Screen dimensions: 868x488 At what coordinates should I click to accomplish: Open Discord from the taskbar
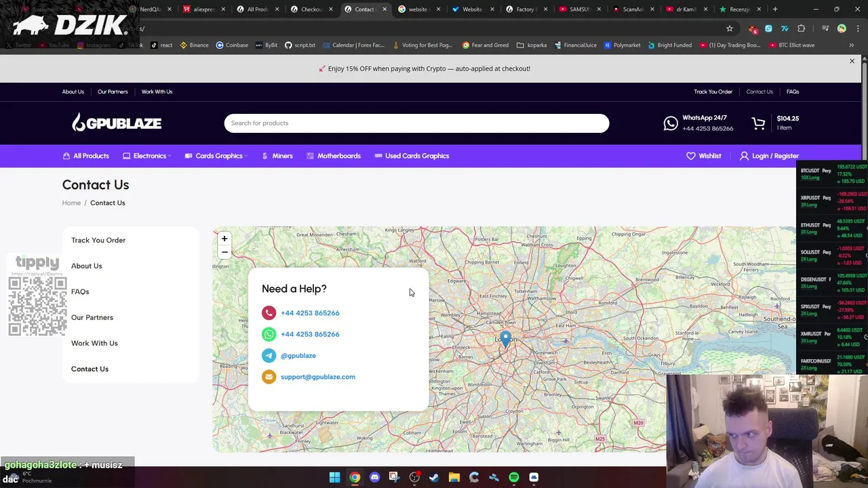pyautogui.click(x=374, y=477)
